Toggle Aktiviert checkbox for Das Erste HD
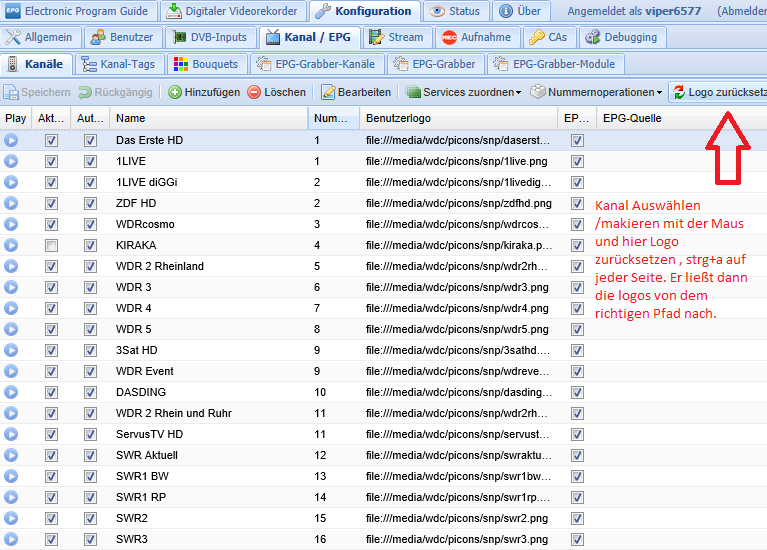This screenshot has height=550, width=767. [51, 140]
